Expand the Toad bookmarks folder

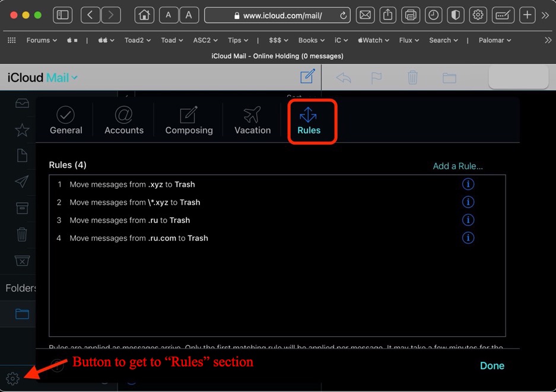(x=171, y=40)
